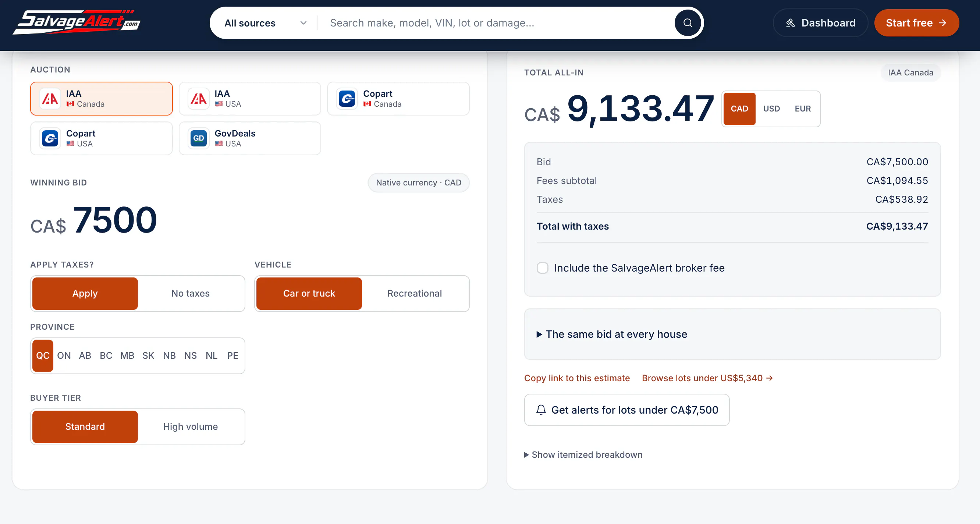Click Copy link to this estimate
980x524 pixels.
click(577, 378)
